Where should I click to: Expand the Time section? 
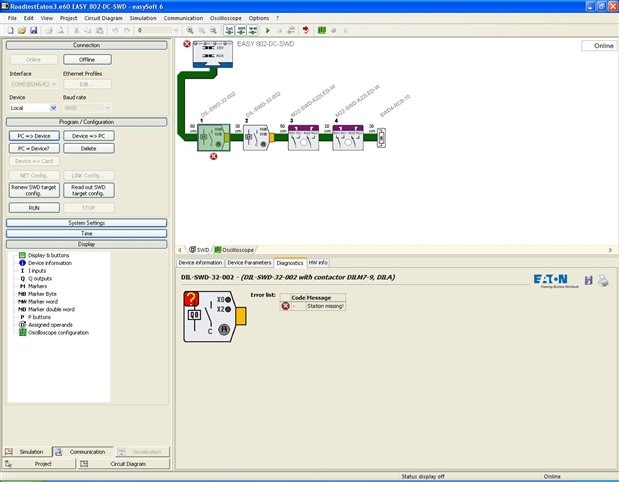[x=86, y=233]
